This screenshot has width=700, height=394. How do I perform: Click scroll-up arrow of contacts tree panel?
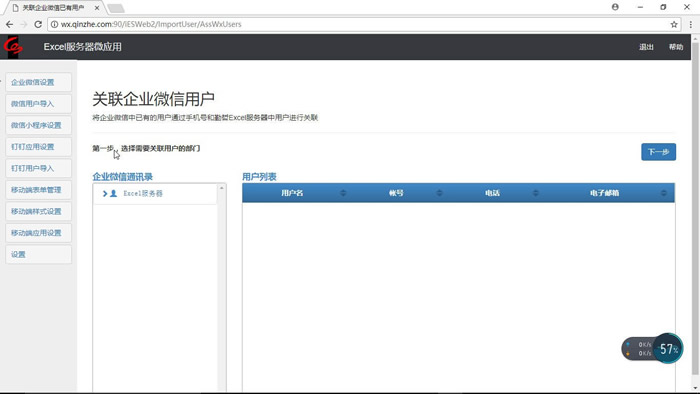221,188
